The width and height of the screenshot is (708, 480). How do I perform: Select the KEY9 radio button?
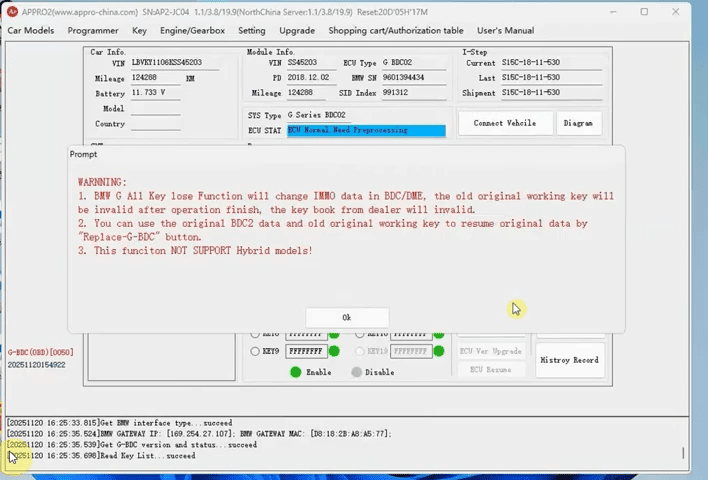(255, 352)
